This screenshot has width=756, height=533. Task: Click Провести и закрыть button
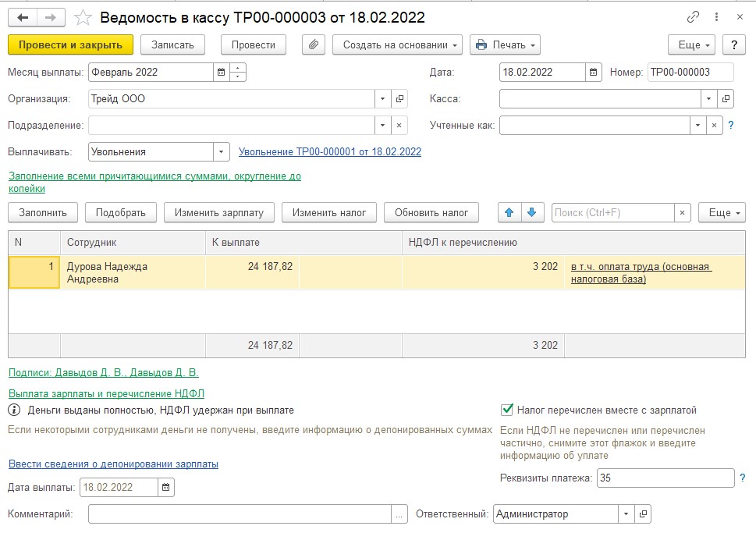70,44
